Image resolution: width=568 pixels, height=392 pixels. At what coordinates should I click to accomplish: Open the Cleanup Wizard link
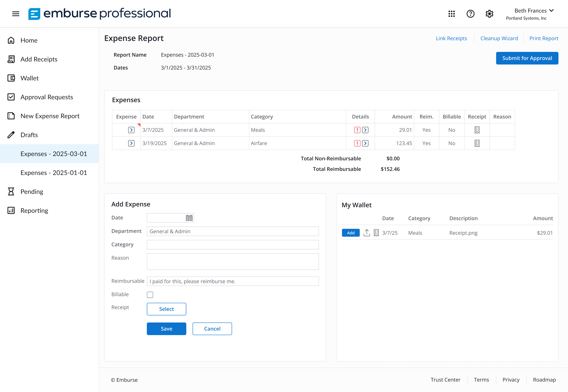click(x=499, y=38)
